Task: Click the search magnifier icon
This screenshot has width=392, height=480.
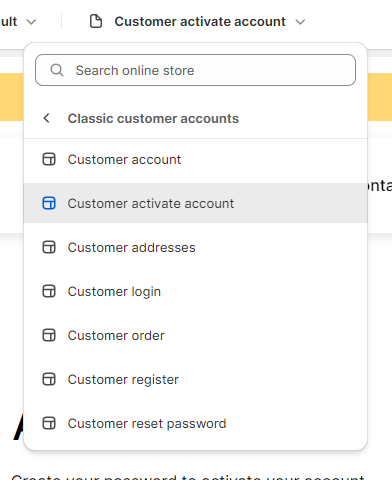Action: click(x=57, y=70)
